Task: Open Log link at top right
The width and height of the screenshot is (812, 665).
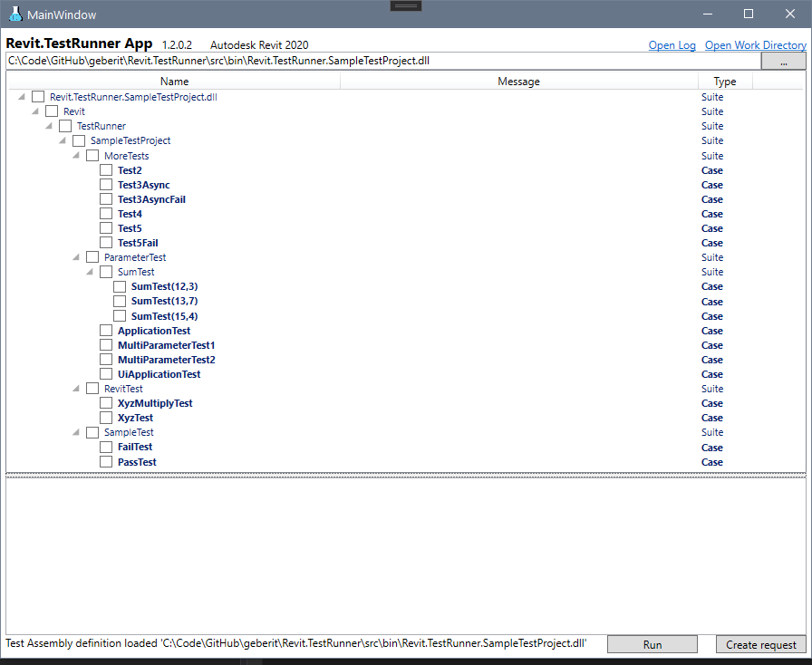Action: click(x=672, y=45)
